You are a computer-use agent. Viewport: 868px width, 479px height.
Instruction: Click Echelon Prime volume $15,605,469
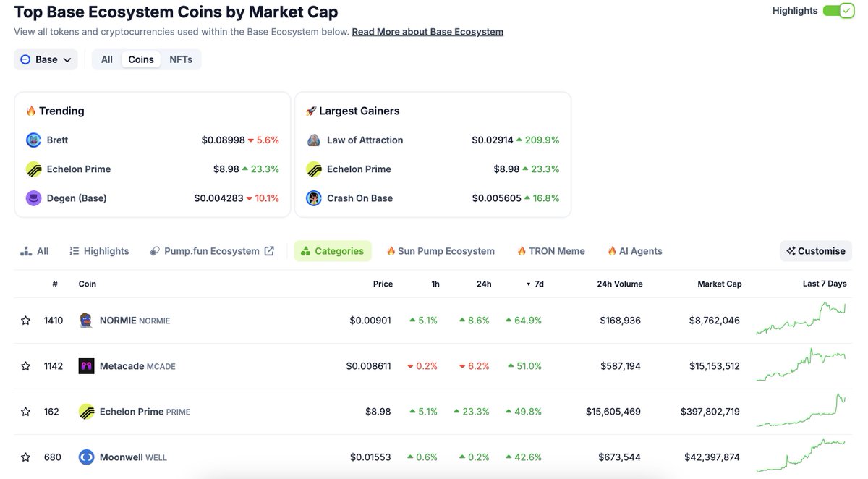click(x=613, y=412)
